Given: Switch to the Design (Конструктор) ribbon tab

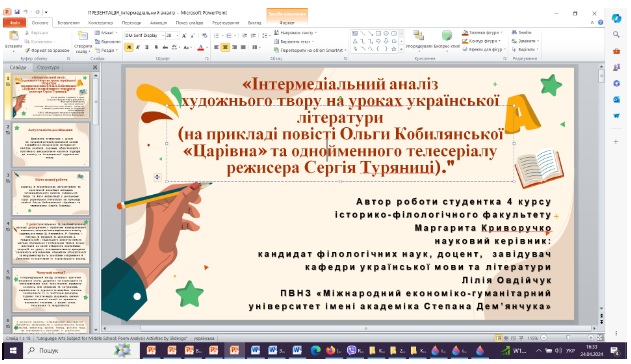Looking at the screenshot, I should tap(101, 23).
